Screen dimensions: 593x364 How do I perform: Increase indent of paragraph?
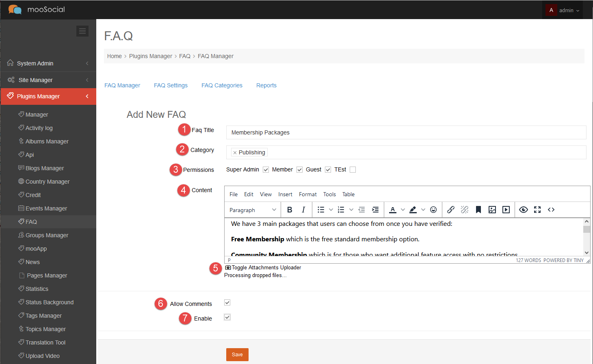375,210
